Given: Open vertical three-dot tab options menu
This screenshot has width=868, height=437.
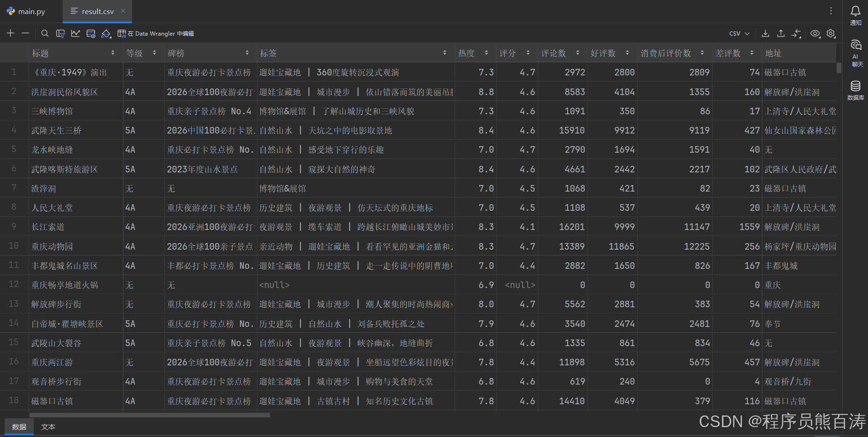Looking at the screenshot, I should 831,11.
